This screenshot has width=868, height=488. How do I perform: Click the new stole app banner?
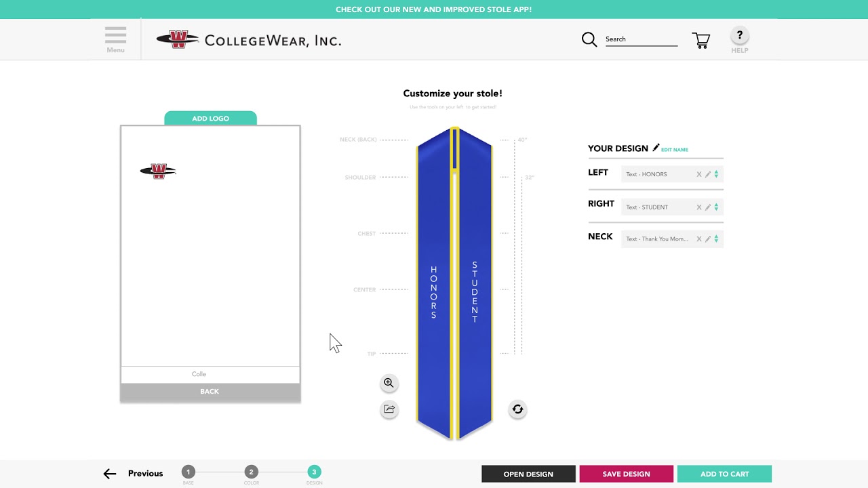coord(434,9)
